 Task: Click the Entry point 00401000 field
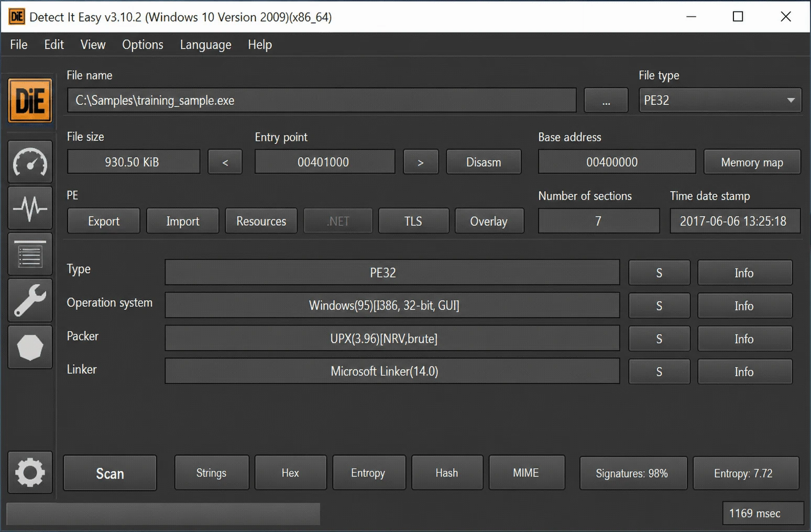click(x=325, y=162)
